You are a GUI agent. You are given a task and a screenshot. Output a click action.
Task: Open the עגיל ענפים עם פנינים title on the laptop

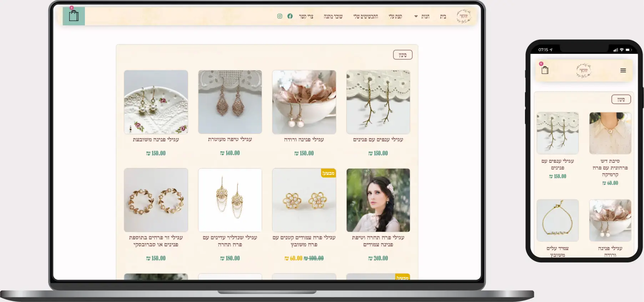378,140
